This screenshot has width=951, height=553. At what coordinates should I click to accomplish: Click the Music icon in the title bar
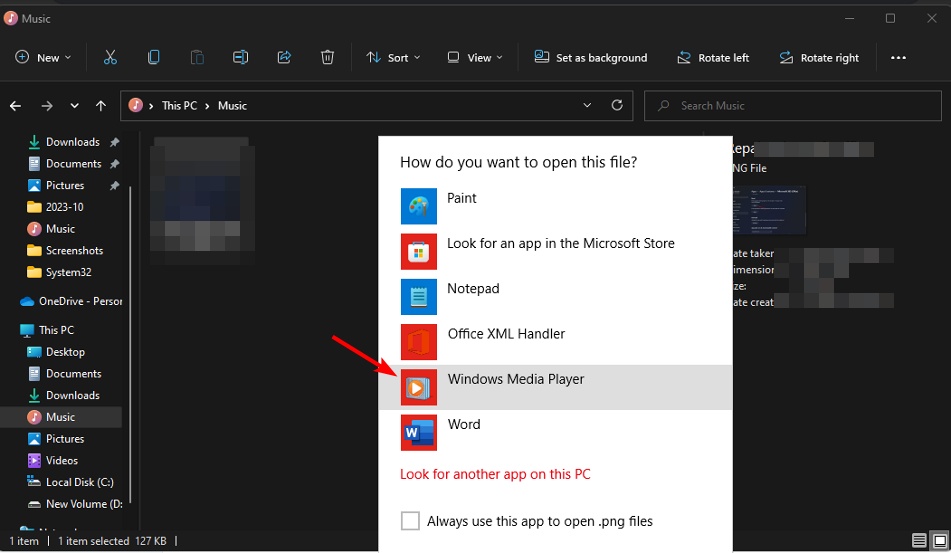tap(10, 18)
